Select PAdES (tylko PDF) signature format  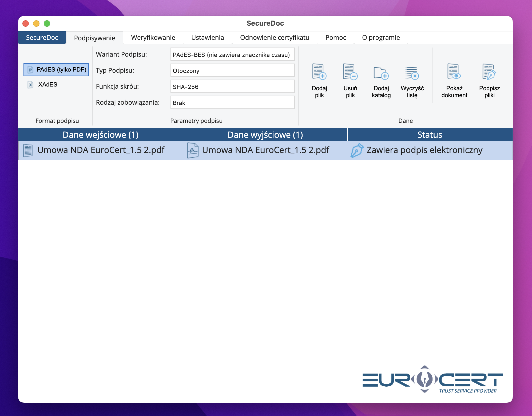click(x=56, y=70)
